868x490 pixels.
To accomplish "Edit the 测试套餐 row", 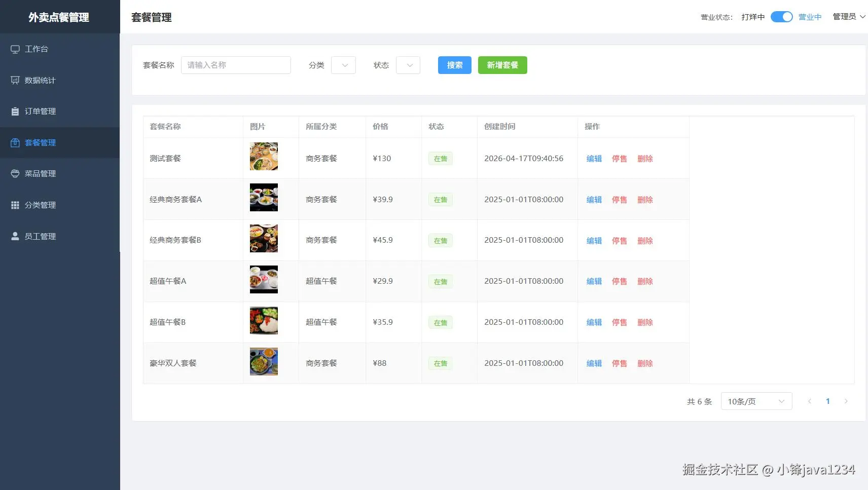I will pos(594,159).
